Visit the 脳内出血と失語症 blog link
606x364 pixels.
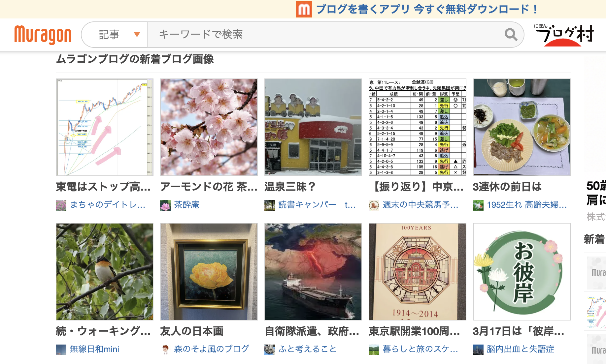click(x=521, y=349)
